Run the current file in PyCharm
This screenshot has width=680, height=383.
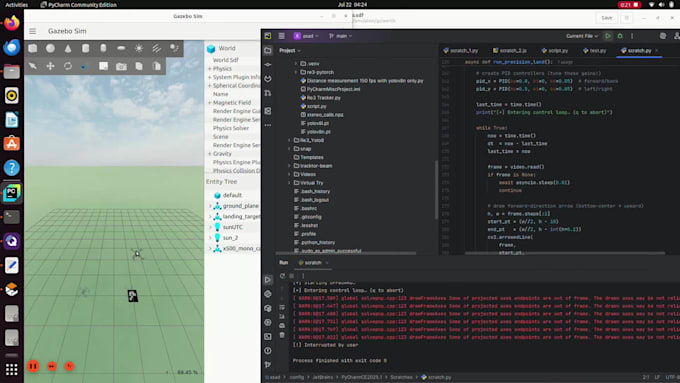(608, 36)
